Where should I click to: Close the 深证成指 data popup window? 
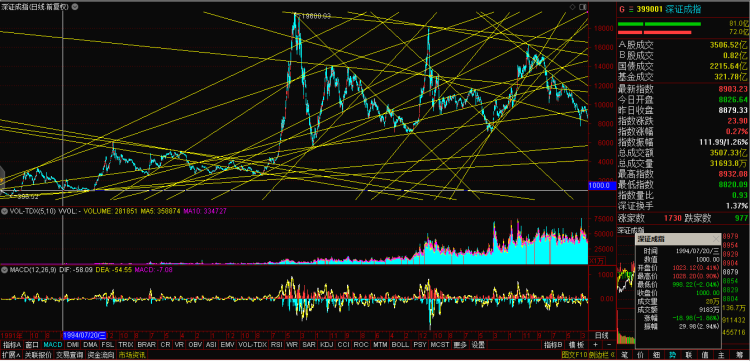pyautogui.click(x=716, y=239)
